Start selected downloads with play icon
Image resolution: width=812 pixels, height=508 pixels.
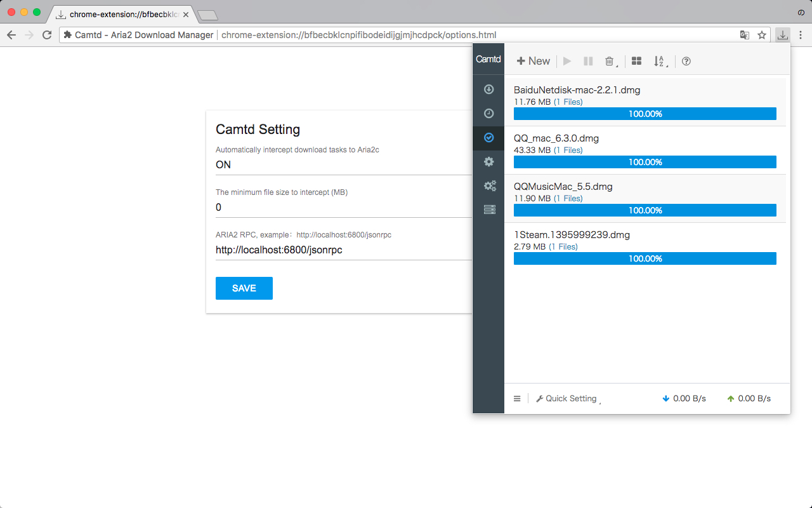click(x=567, y=61)
